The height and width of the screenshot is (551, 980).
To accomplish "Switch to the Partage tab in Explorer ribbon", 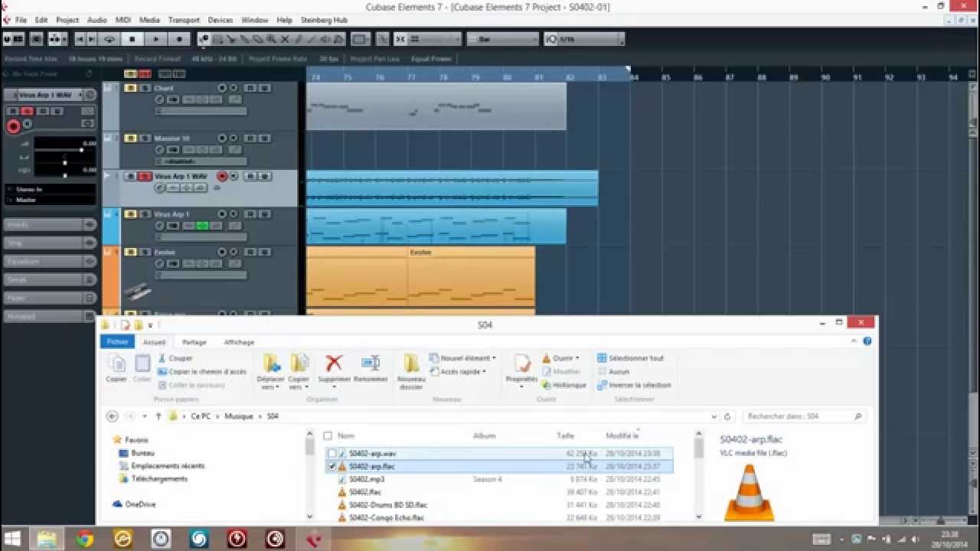I will click(x=194, y=342).
